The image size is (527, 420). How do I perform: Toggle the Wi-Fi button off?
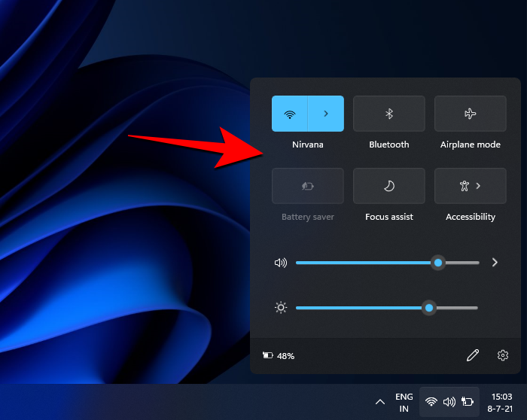[289, 114]
